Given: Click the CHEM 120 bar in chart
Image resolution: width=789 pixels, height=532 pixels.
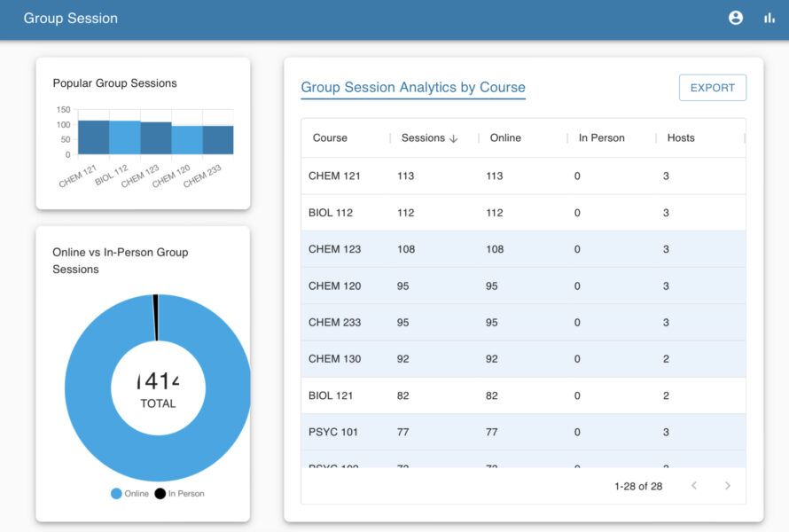Looking at the screenshot, I should tap(187, 140).
